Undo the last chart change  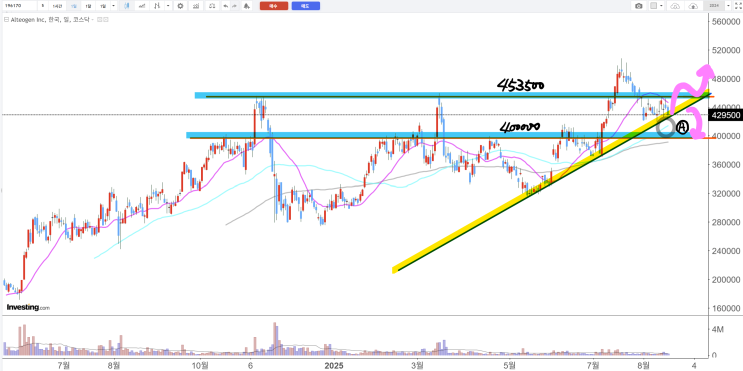coord(226,6)
